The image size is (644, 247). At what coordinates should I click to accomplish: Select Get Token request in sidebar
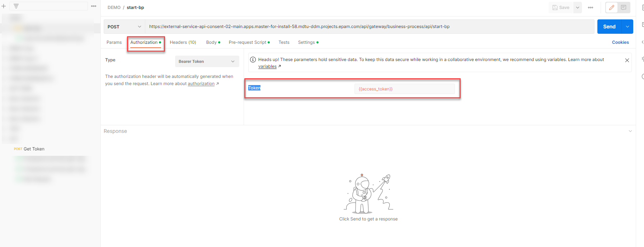(34, 149)
